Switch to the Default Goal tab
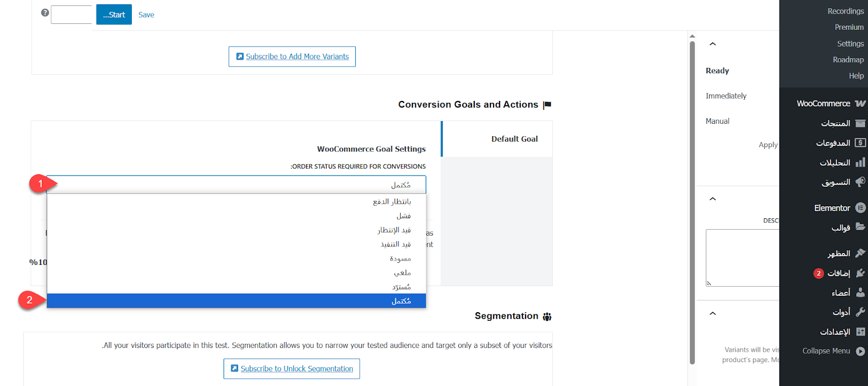The height and width of the screenshot is (386, 868). pos(497,139)
